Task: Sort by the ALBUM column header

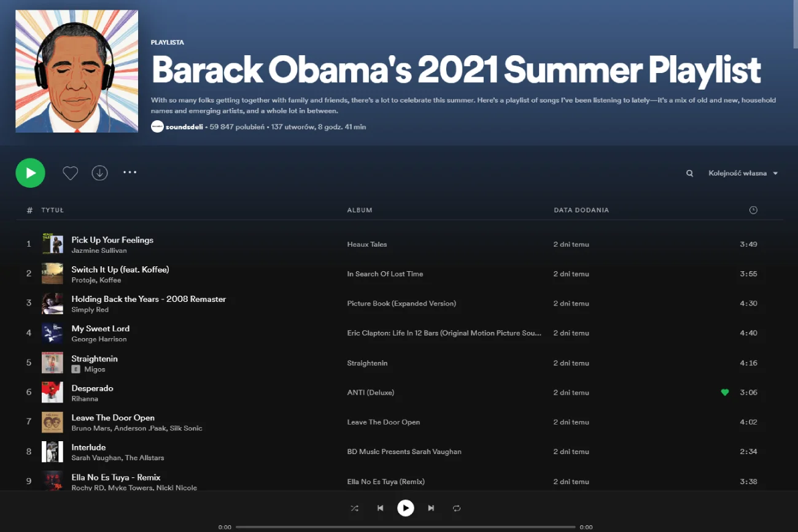Action: click(x=360, y=210)
